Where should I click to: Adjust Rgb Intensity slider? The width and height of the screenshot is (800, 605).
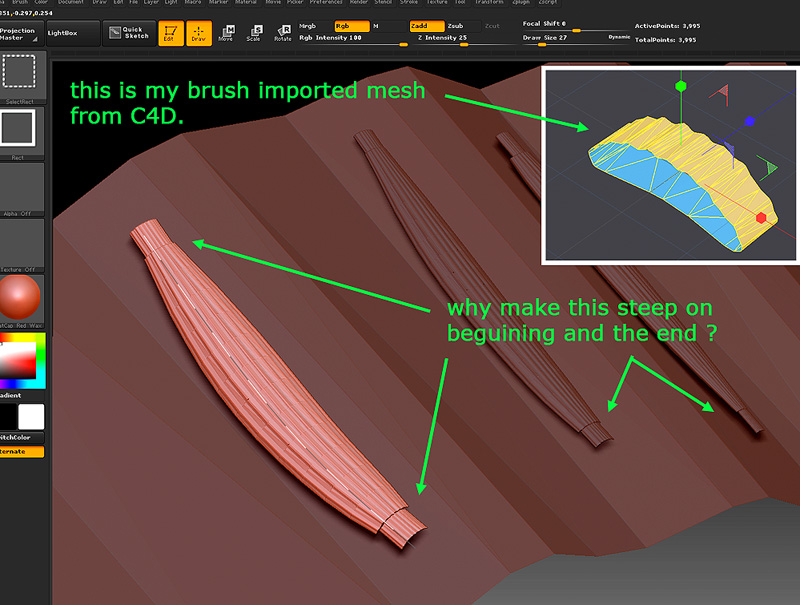[353, 39]
